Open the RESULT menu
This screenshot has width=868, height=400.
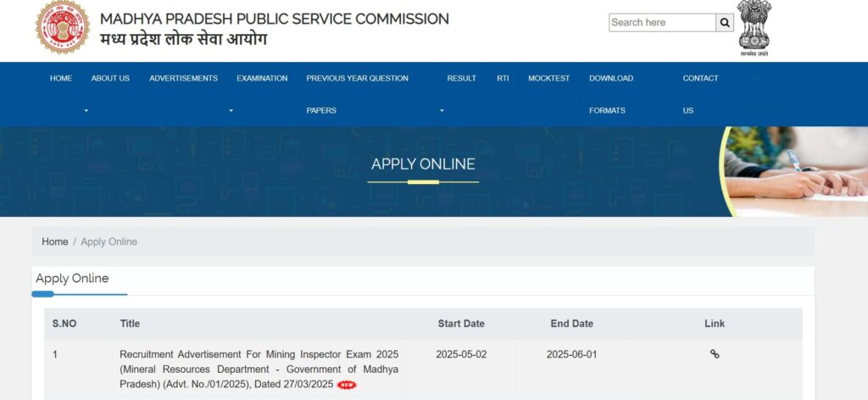click(462, 79)
